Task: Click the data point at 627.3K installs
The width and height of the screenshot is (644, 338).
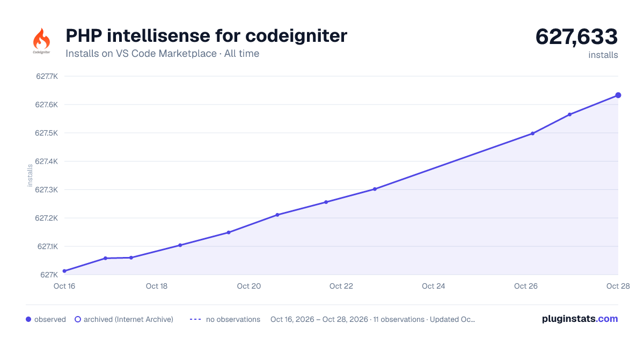Action: coord(375,189)
